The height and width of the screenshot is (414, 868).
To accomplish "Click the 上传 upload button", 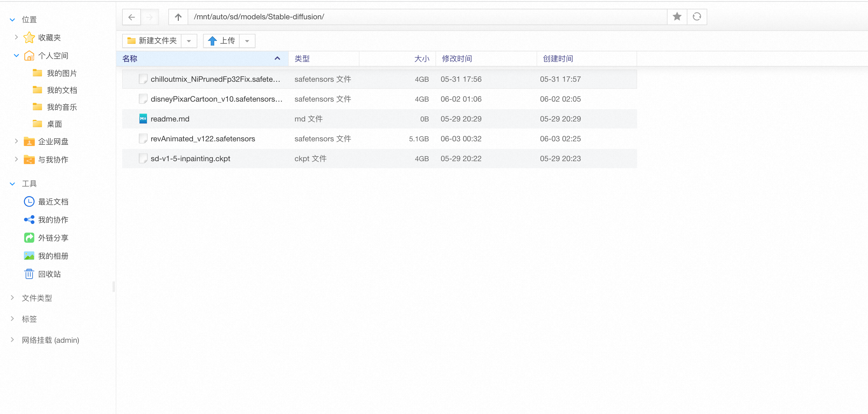I will [221, 41].
